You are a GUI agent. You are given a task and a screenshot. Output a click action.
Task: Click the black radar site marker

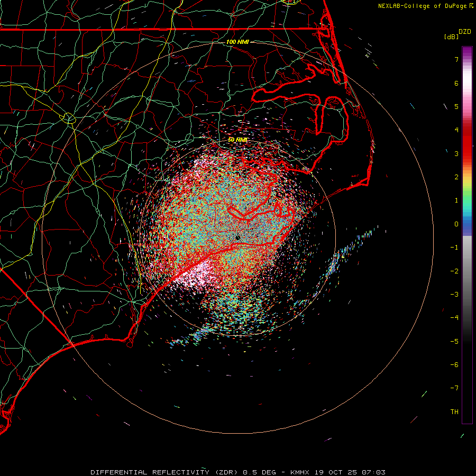(238, 238)
